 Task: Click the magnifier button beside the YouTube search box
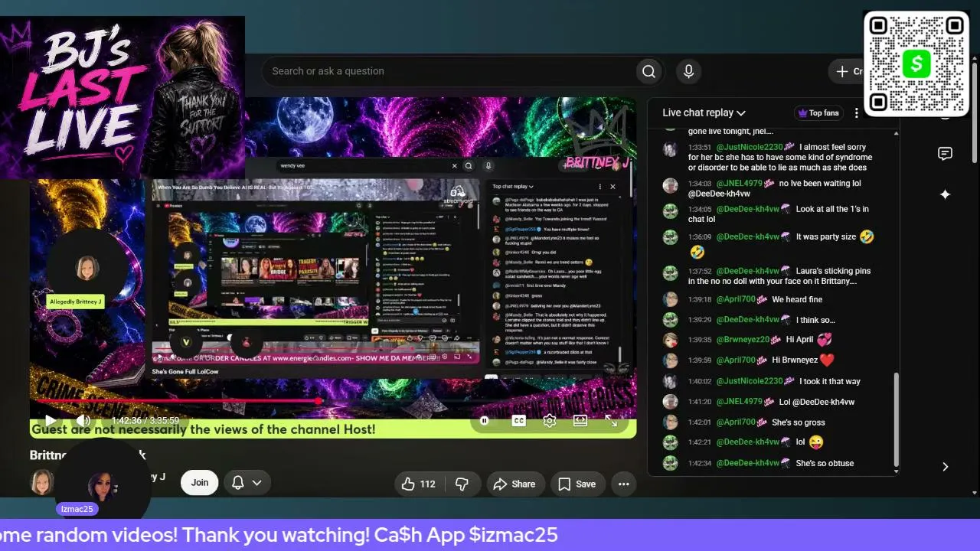pos(648,71)
